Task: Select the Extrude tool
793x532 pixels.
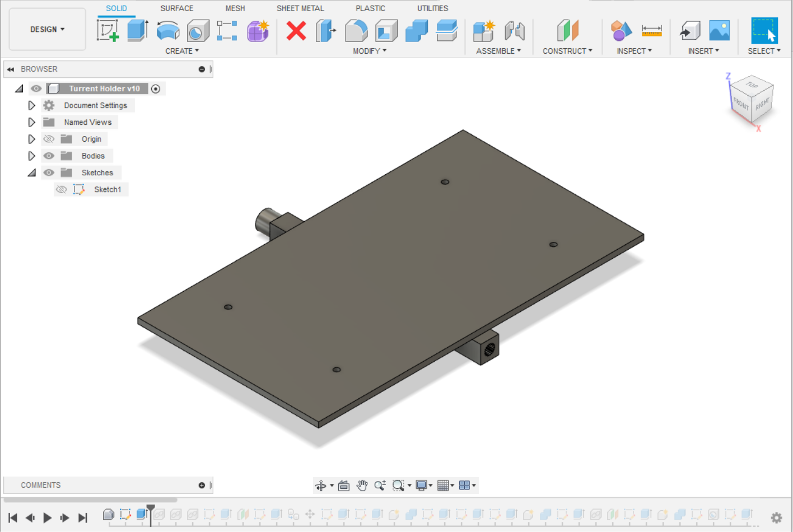Action: point(138,30)
